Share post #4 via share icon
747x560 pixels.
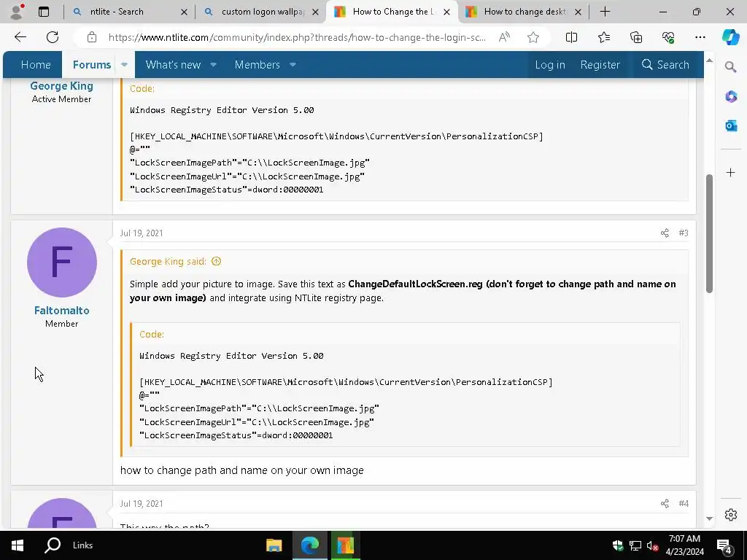[665, 503]
